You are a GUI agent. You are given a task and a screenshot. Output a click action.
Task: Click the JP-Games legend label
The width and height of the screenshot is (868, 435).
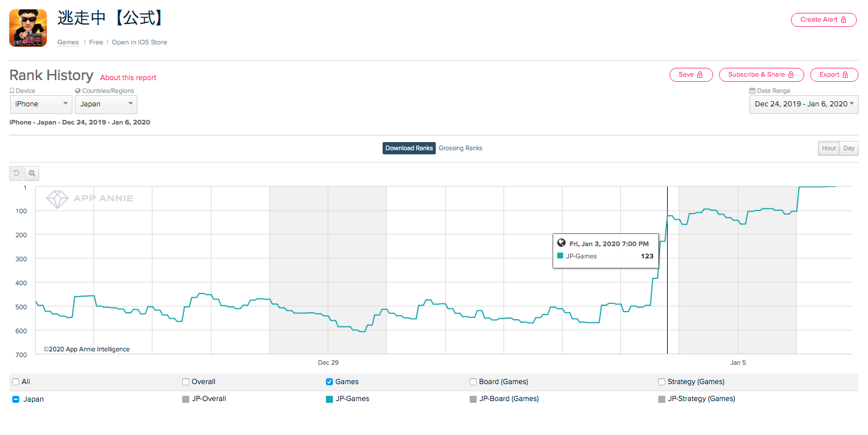352,399
